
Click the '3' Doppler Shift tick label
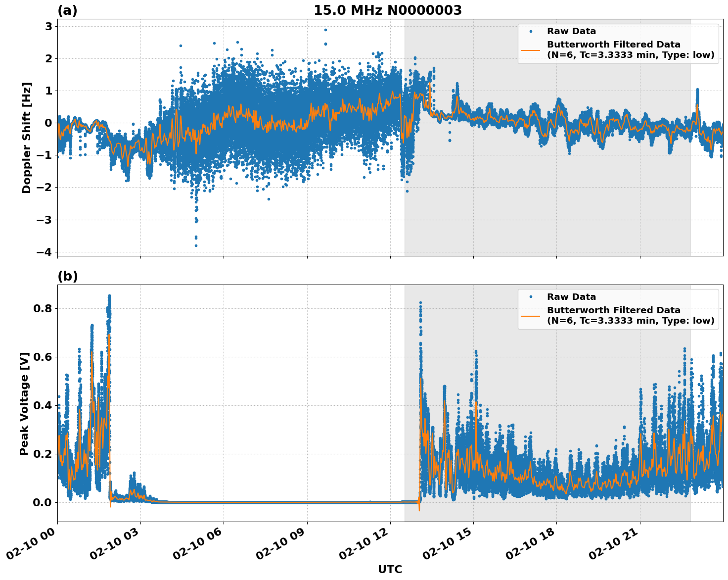48,26
